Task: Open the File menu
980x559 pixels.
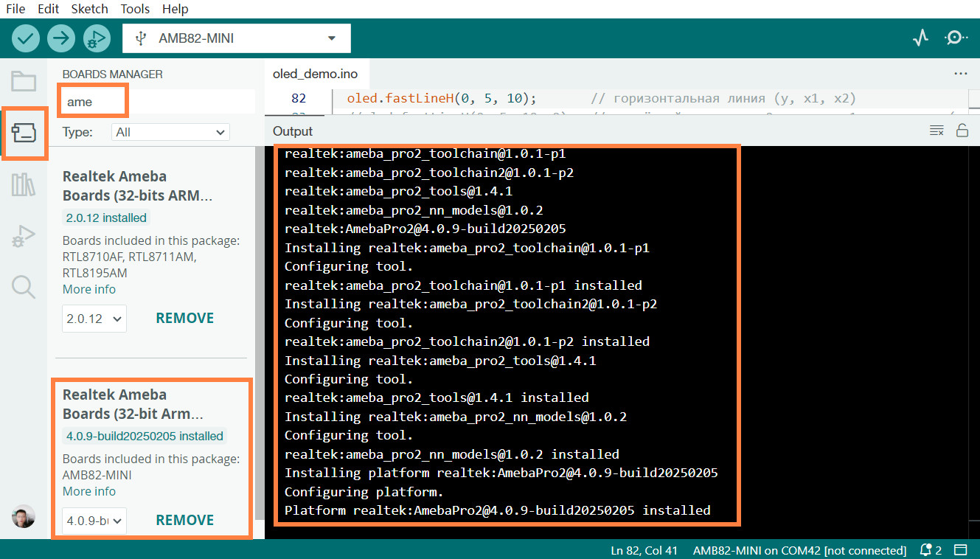Action: tap(15, 9)
